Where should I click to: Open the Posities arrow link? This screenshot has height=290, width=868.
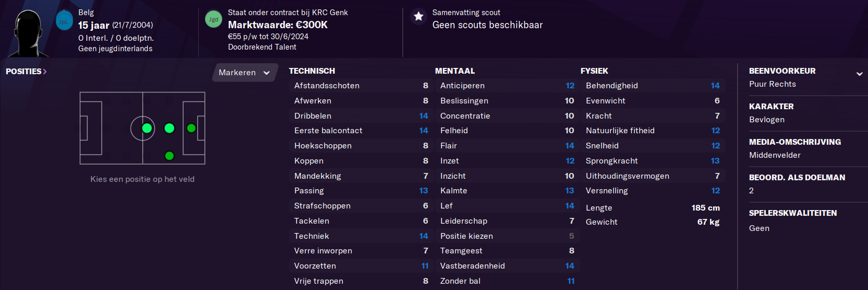[x=26, y=72]
